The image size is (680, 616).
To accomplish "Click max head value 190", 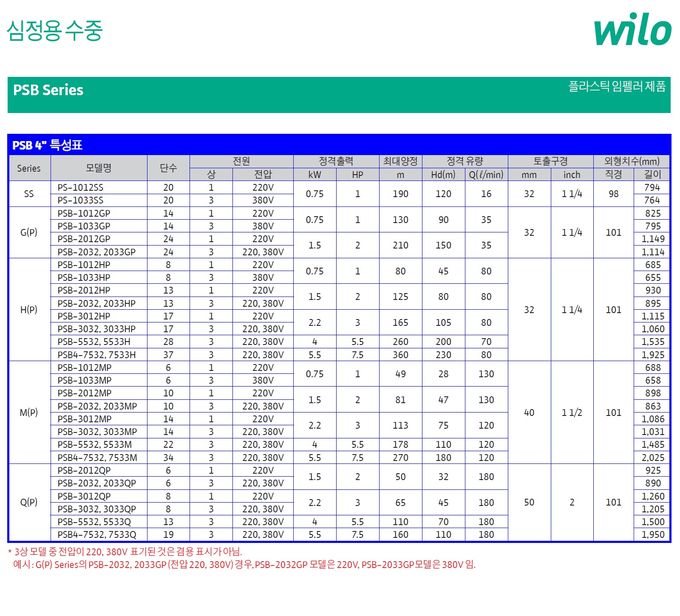I will (x=400, y=194).
